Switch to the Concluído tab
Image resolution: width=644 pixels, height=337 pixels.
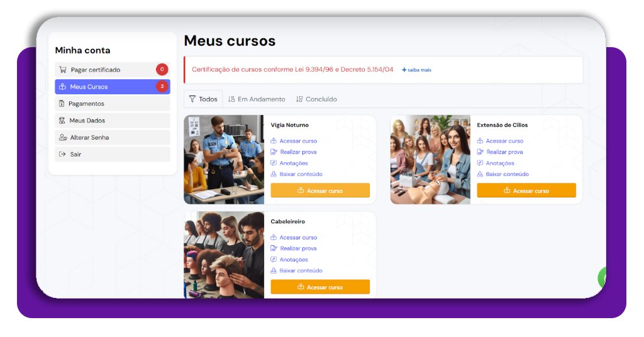click(317, 99)
